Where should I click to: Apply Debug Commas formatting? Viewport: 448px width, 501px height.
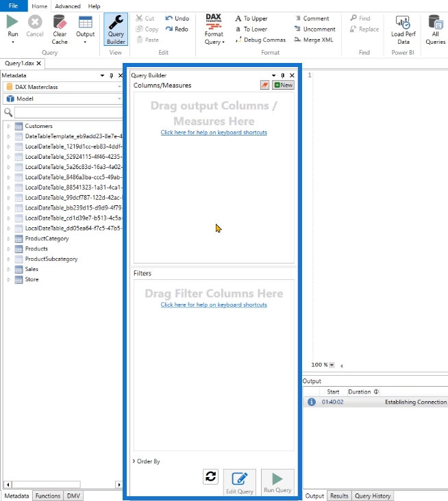pos(260,40)
